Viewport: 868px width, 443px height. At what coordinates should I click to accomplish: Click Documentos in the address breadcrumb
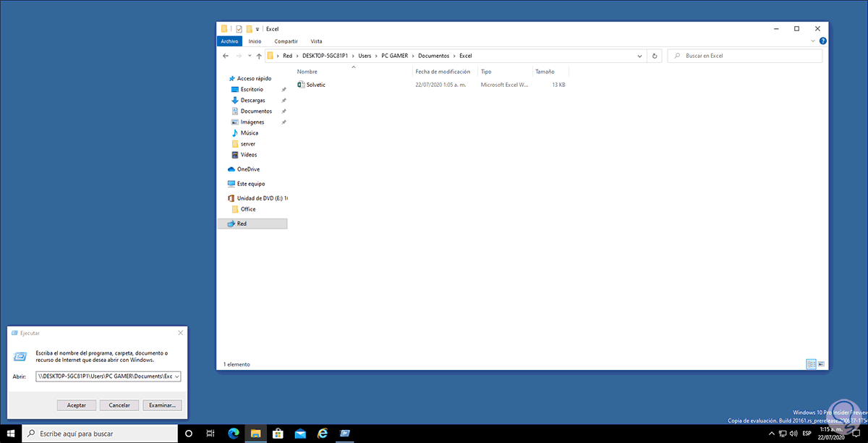(434, 56)
